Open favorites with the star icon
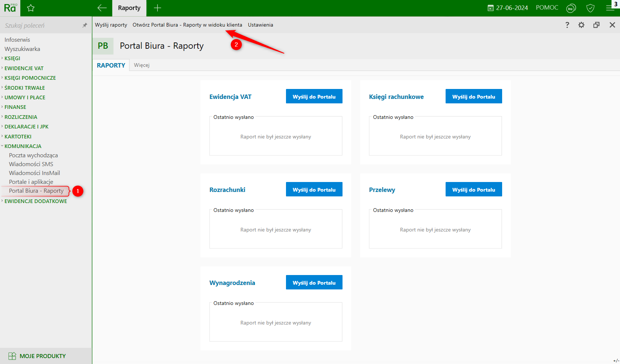This screenshot has height=364, width=620. [x=31, y=8]
